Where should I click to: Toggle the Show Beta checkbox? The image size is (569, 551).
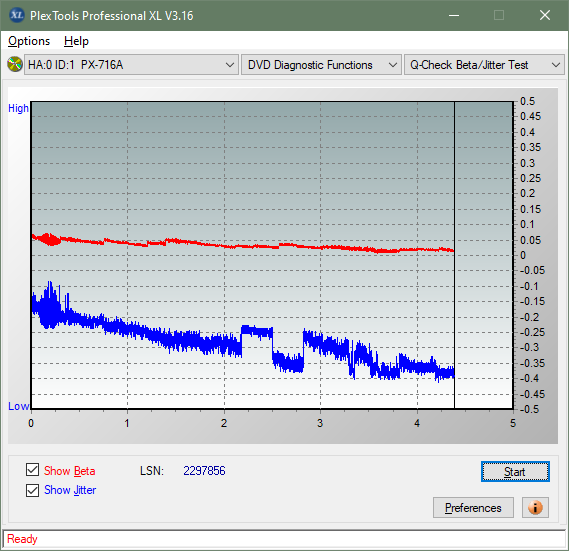[x=32, y=469]
